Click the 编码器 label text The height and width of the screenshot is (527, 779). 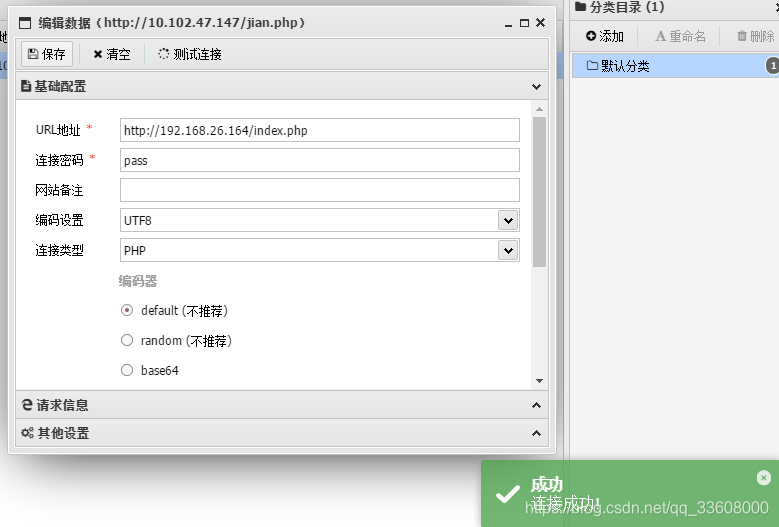138,281
